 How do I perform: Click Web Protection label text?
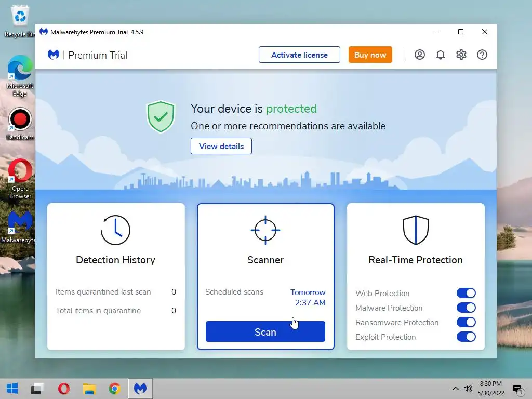tap(382, 293)
